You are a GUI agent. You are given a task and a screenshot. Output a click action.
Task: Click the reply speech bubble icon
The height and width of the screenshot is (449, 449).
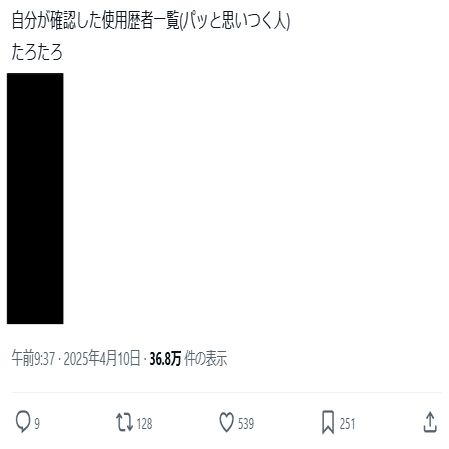(23, 423)
